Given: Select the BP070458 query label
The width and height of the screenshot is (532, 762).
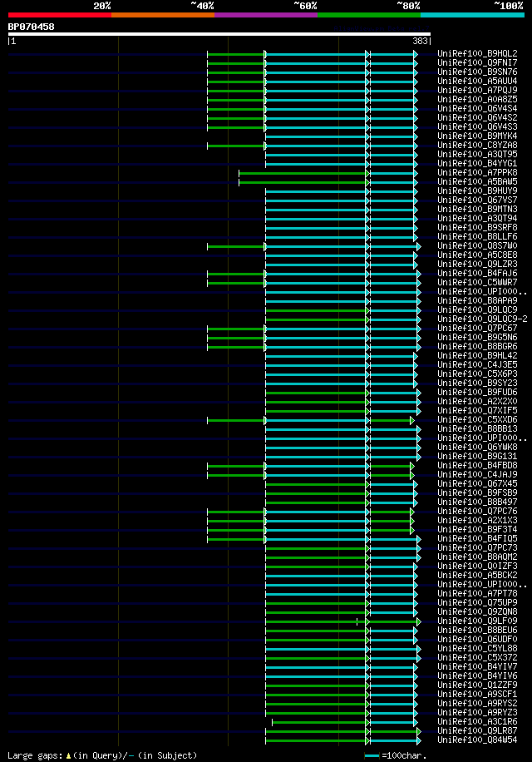Looking at the screenshot, I should click(x=31, y=27).
